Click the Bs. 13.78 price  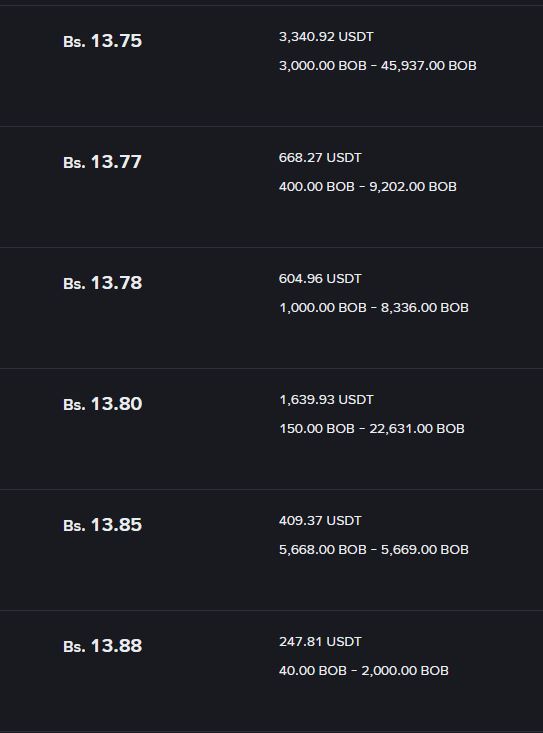pos(102,283)
